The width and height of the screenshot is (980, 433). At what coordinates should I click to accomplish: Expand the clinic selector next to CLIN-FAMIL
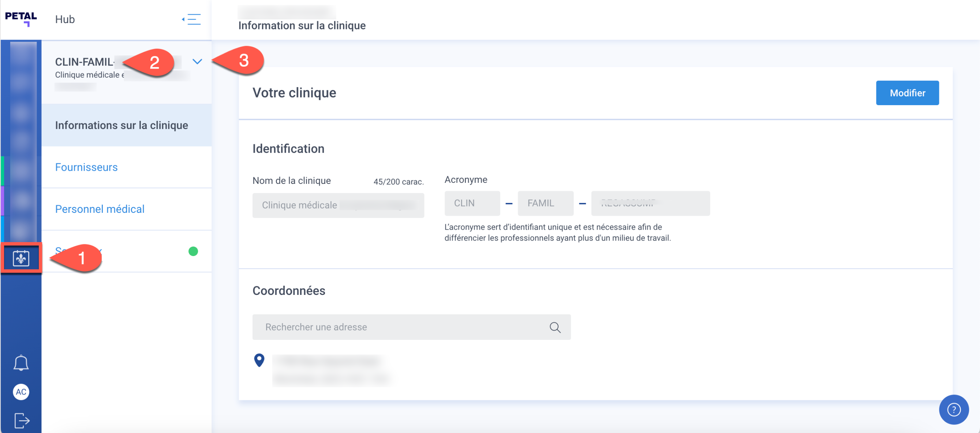pos(197,62)
